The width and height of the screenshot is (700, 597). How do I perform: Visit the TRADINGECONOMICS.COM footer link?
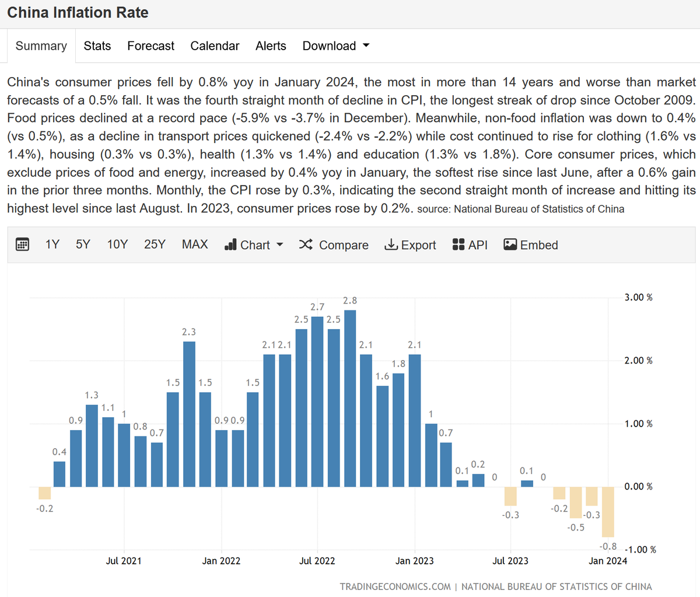point(395,586)
